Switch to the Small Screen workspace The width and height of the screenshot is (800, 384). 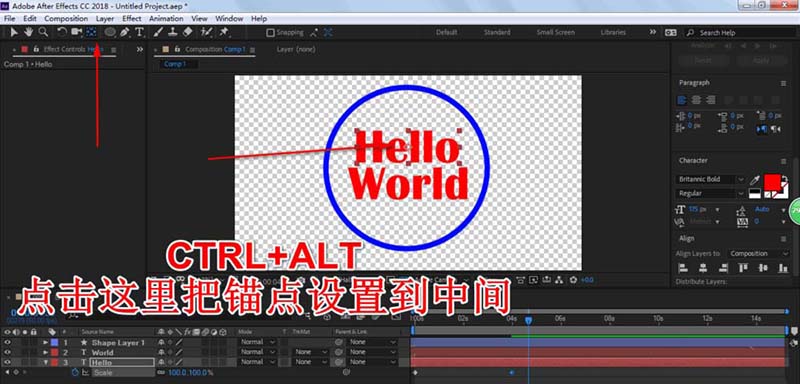tap(555, 33)
